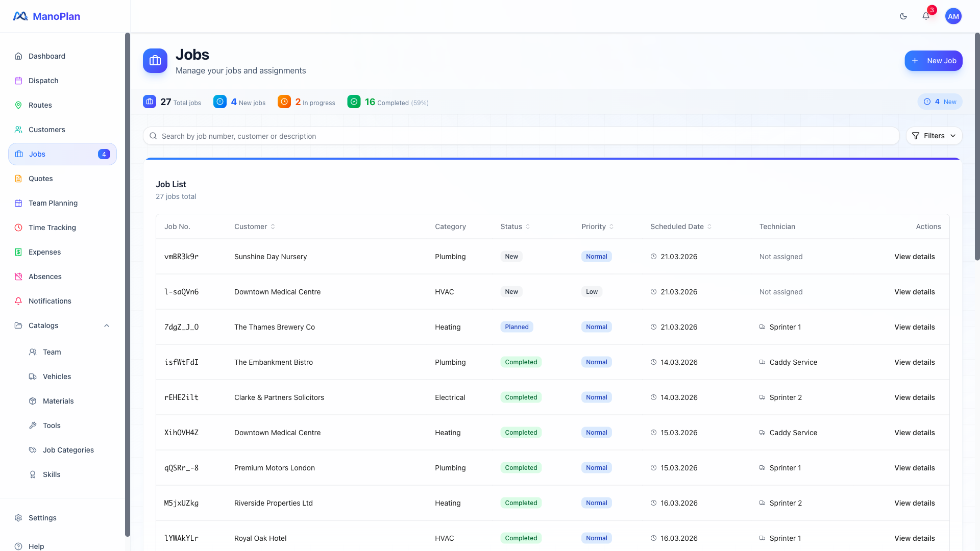
Task: Open Time Tracking page
Action: [52, 228]
